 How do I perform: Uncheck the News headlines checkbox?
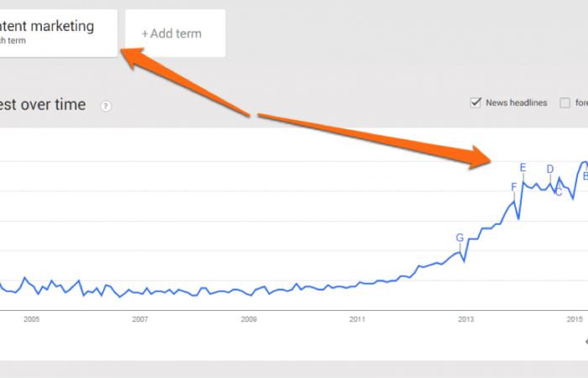(x=475, y=102)
